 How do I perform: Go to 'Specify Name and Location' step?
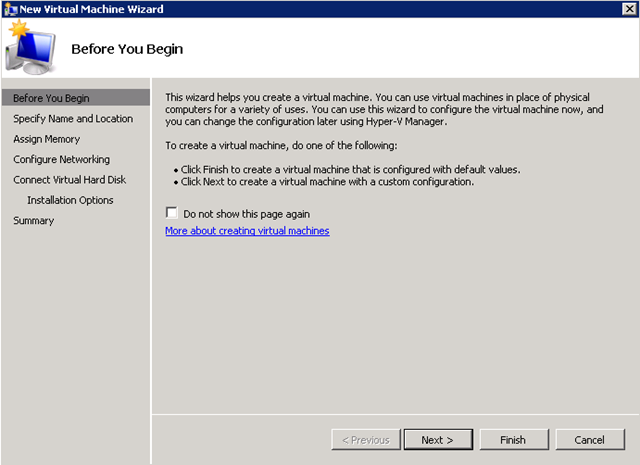click(73, 119)
